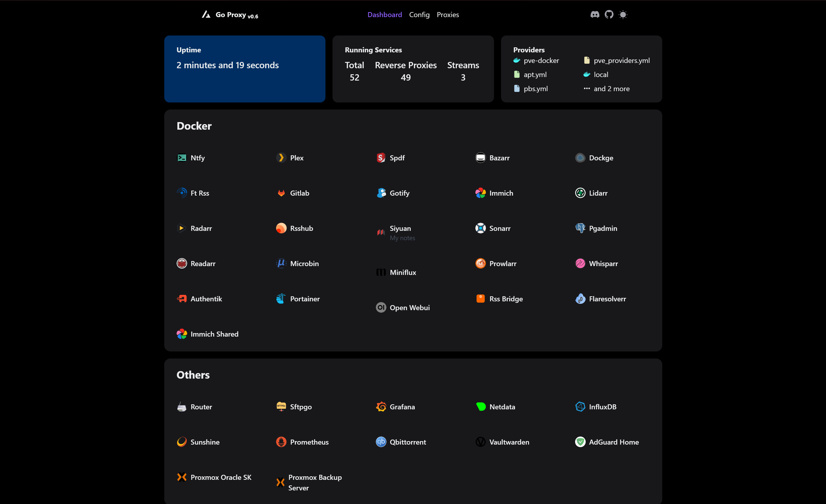Launch the Gitlab service
This screenshot has height=504, width=826.
[299, 193]
